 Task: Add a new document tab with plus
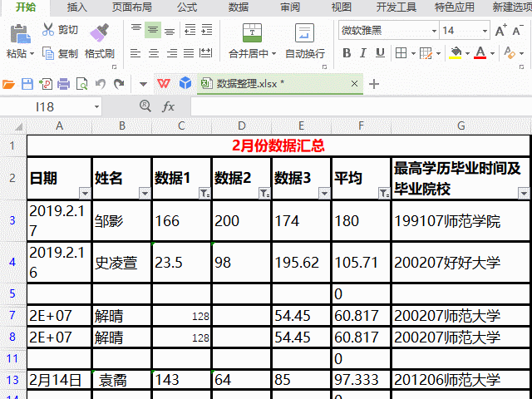[373, 84]
